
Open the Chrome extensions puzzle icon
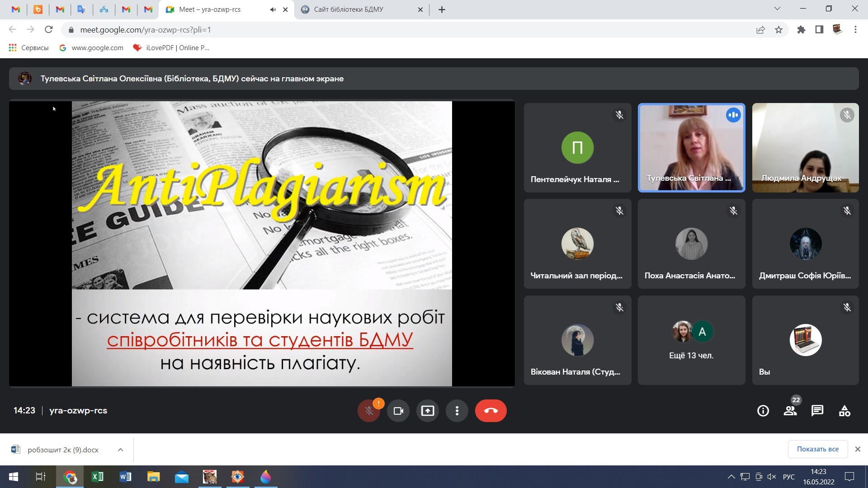click(801, 30)
